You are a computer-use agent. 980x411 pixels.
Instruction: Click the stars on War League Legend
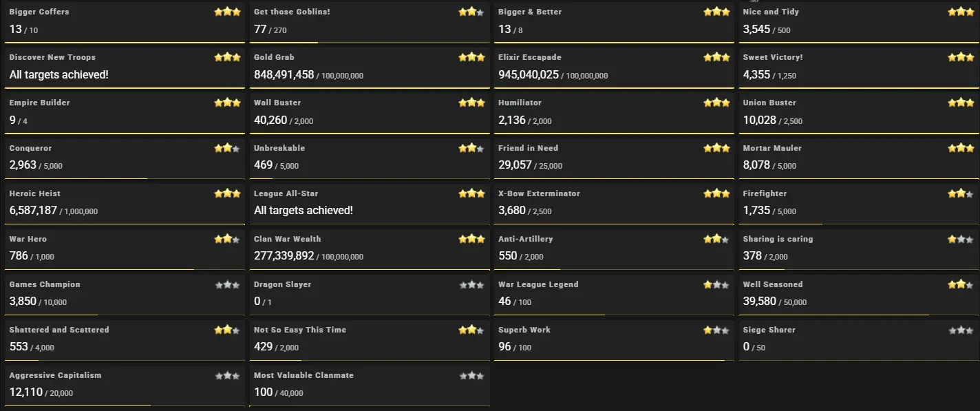[x=716, y=284]
